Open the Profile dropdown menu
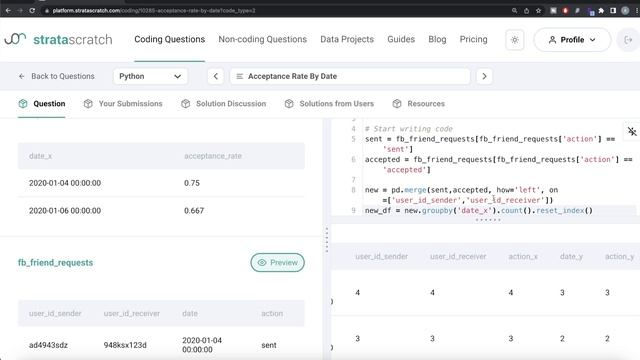Viewport: 640px width, 360px height. tap(572, 40)
